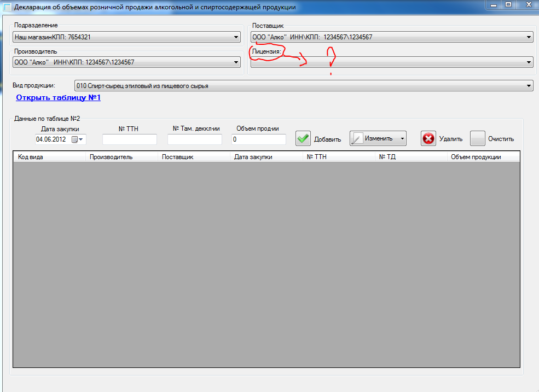This screenshot has width=539, height=392.
Task: Click the Данные по таблице №2 group label
Action: pos(47,119)
